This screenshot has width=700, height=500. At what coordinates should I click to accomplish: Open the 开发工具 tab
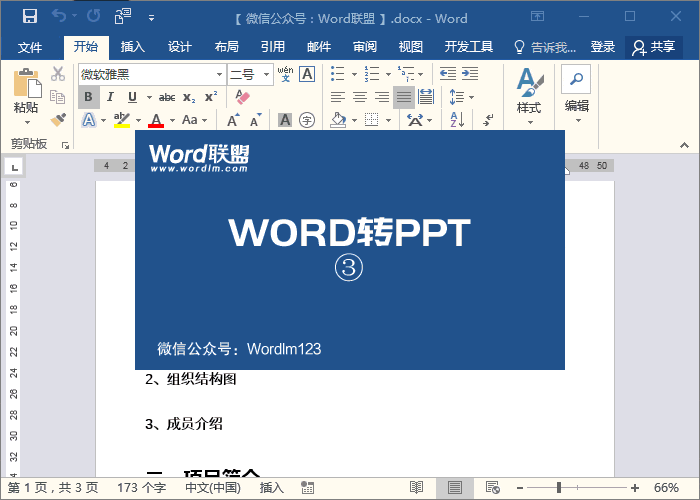click(469, 47)
